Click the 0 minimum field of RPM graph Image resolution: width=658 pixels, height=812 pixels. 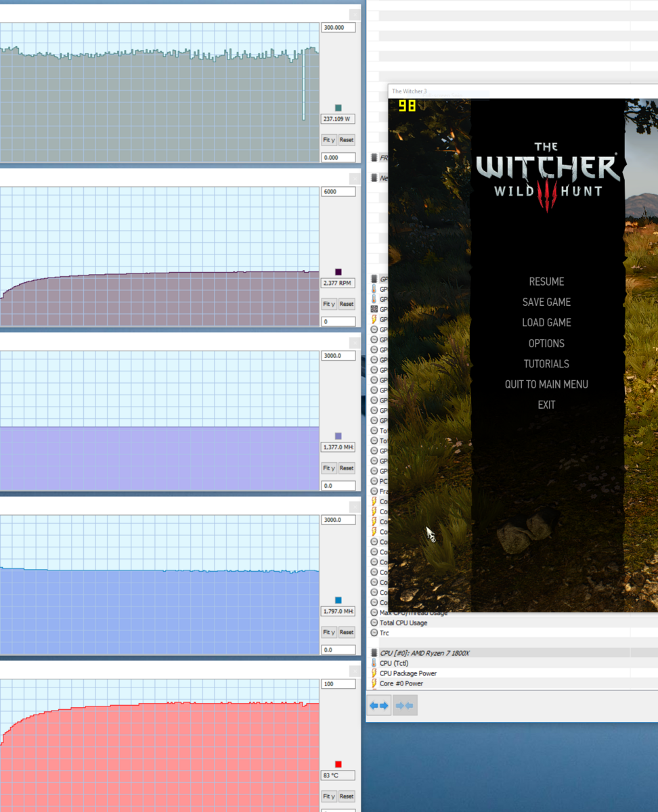click(x=338, y=321)
